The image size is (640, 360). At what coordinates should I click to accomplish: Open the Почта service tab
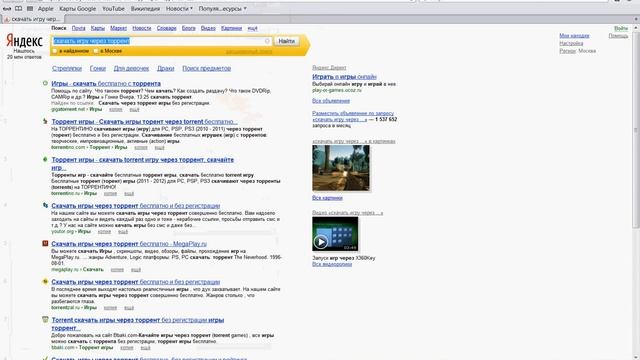click(78, 28)
